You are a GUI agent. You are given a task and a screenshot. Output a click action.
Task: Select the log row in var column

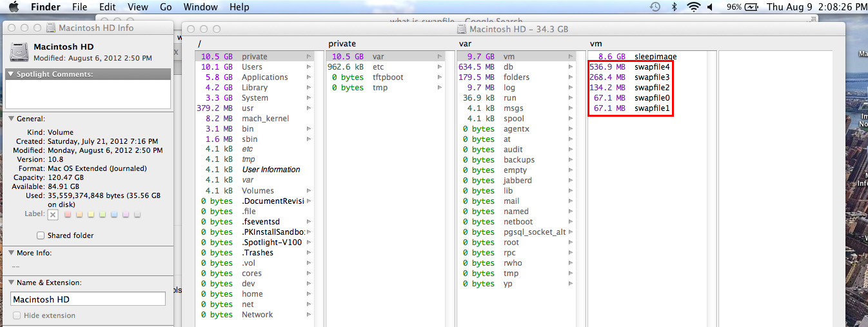[517, 88]
